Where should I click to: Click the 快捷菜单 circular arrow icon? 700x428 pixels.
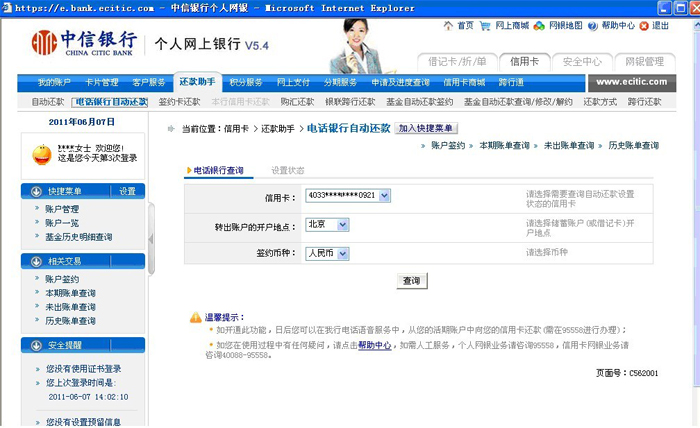(38, 191)
